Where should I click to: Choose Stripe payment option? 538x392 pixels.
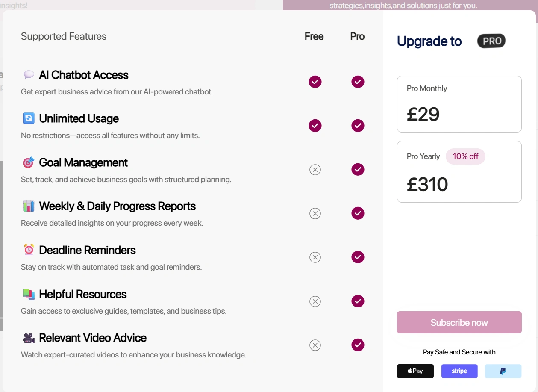[x=459, y=371]
